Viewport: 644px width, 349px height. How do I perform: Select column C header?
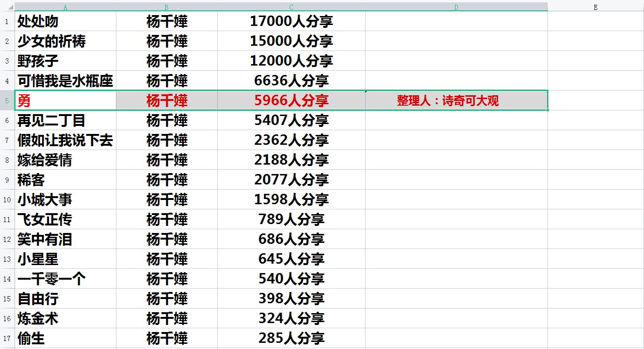coord(291,7)
